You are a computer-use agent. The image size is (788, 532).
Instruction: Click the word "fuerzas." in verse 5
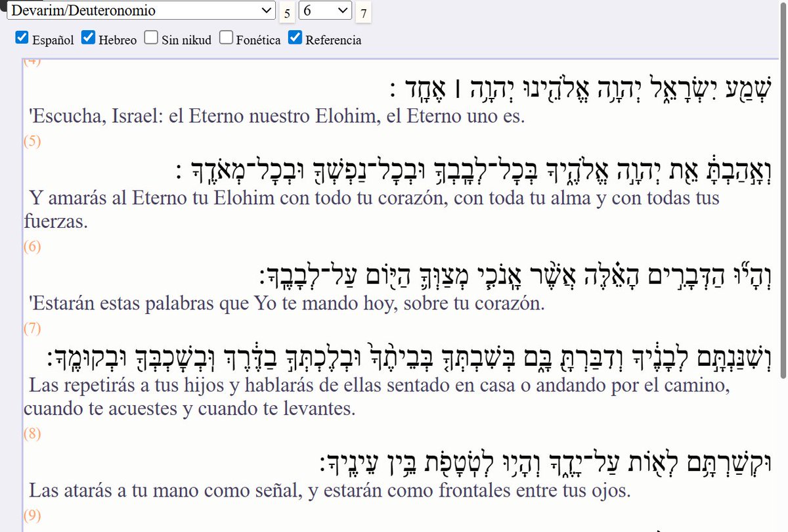(x=55, y=221)
